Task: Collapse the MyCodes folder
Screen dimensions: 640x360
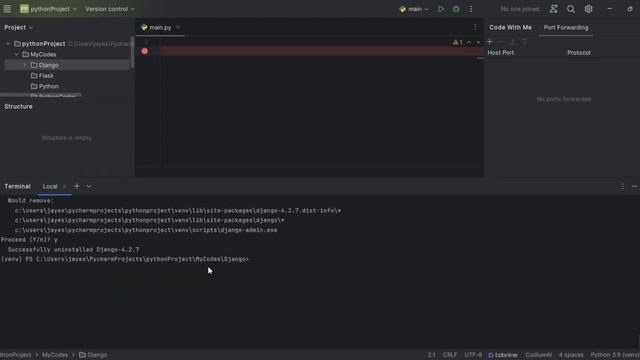Action: point(16,54)
